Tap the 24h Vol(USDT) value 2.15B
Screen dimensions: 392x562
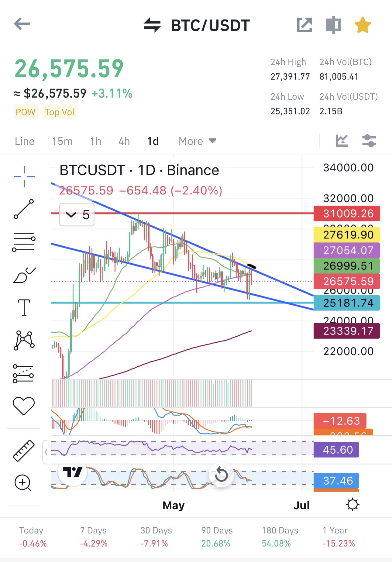(x=331, y=111)
